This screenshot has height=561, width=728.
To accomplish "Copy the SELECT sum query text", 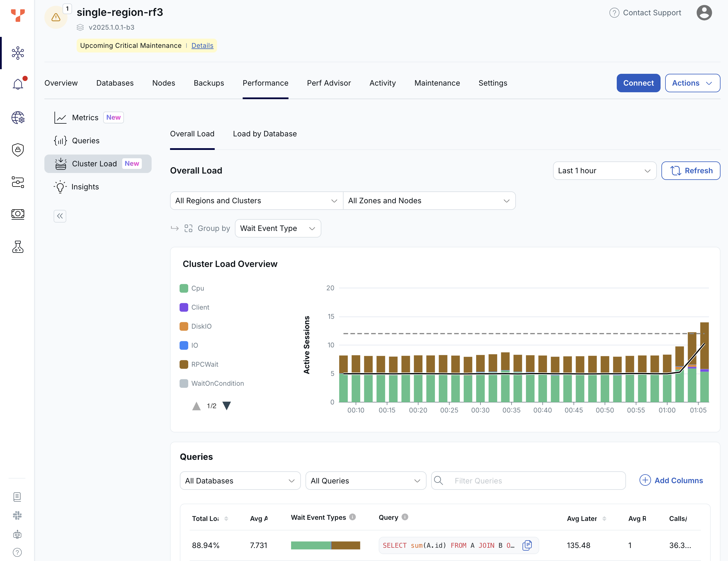I will (x=527, y=545).
